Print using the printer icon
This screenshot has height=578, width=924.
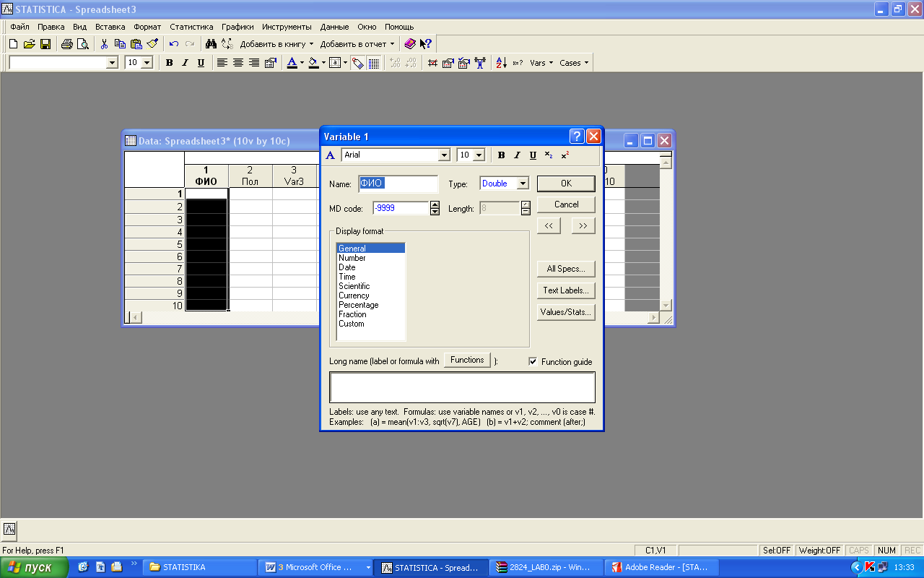tap(66, 44)
